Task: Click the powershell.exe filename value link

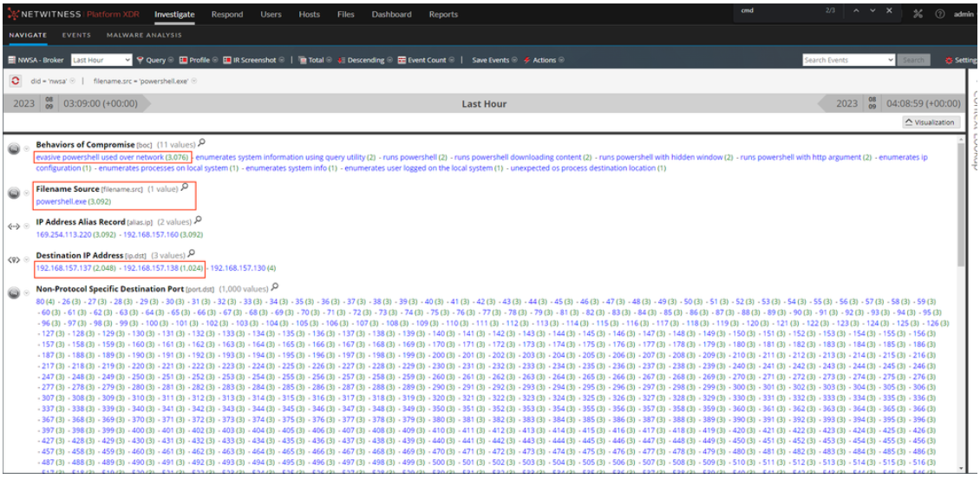Action: click(x=60, y=201)
